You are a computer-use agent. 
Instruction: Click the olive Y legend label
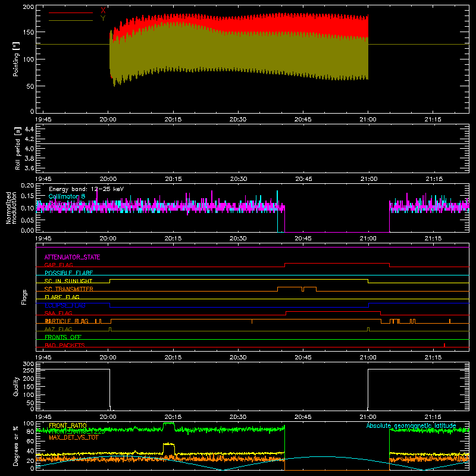103,18
